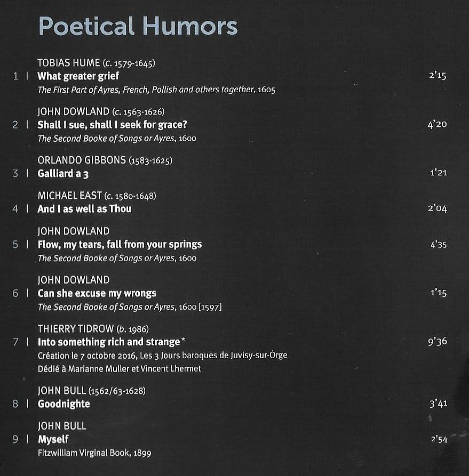Click the 9'36 track duration
Image resolution: width=469 pixels, height=476 pixels.
[438, 342]
